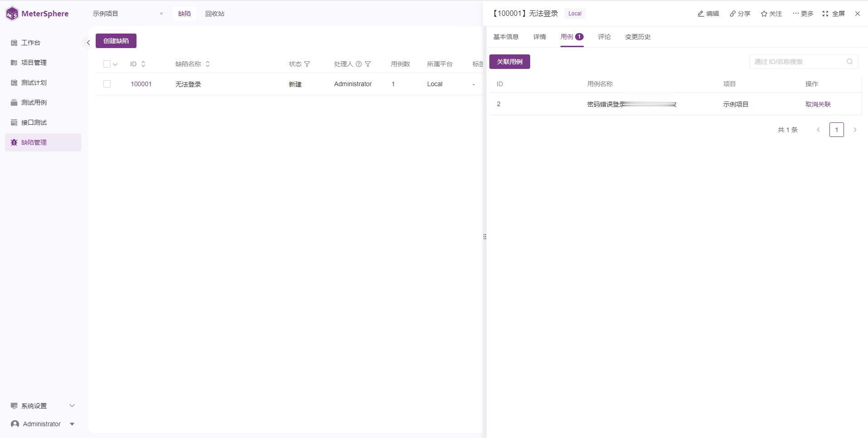Open the 项目管理 sidebar icon
The width and height of the screenshot is (868, 438).
click(14, 63)
